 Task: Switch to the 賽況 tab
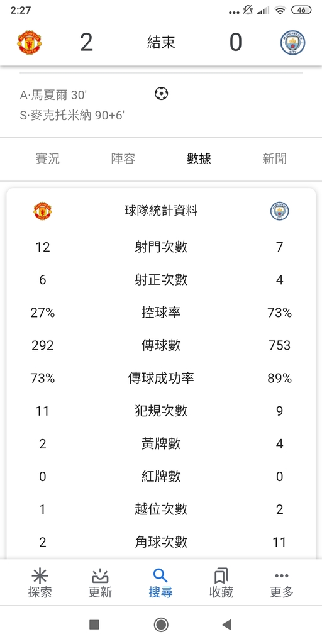[x=48, y=158]
